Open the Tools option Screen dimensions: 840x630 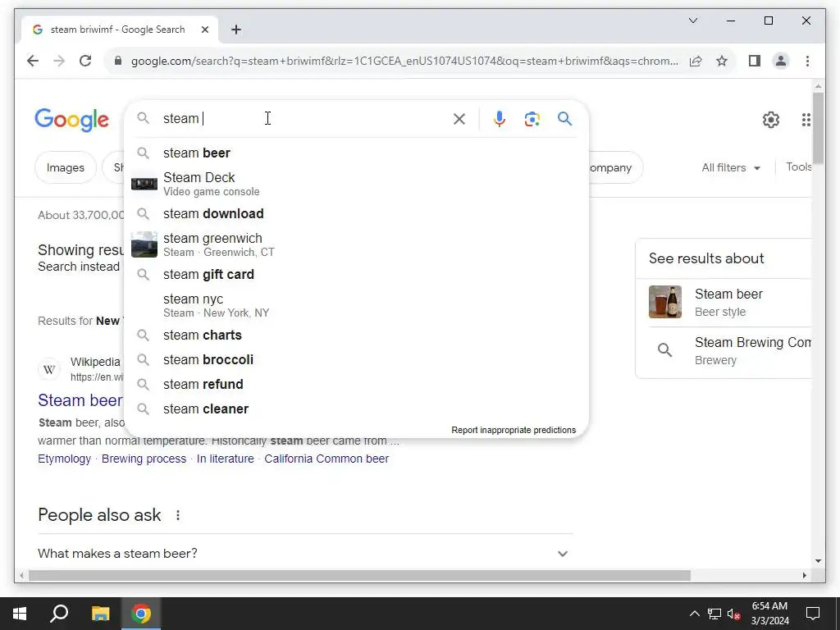tap(798, 167)
